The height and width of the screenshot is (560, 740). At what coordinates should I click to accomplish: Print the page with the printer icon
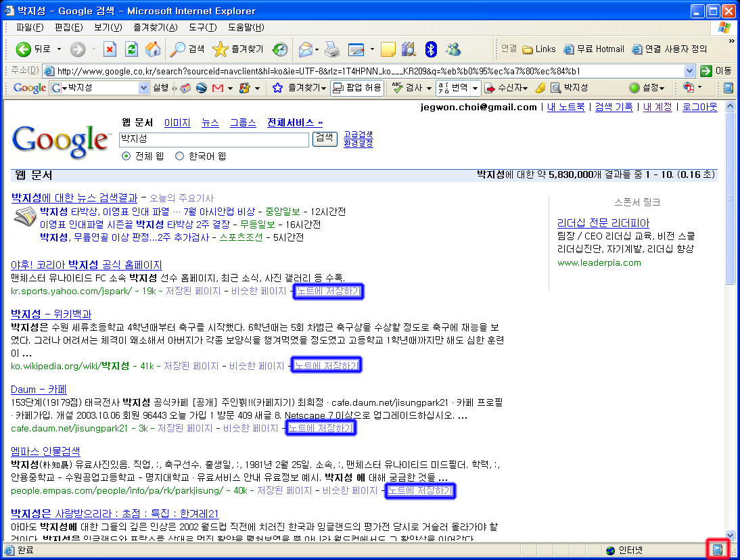(333, 49)
